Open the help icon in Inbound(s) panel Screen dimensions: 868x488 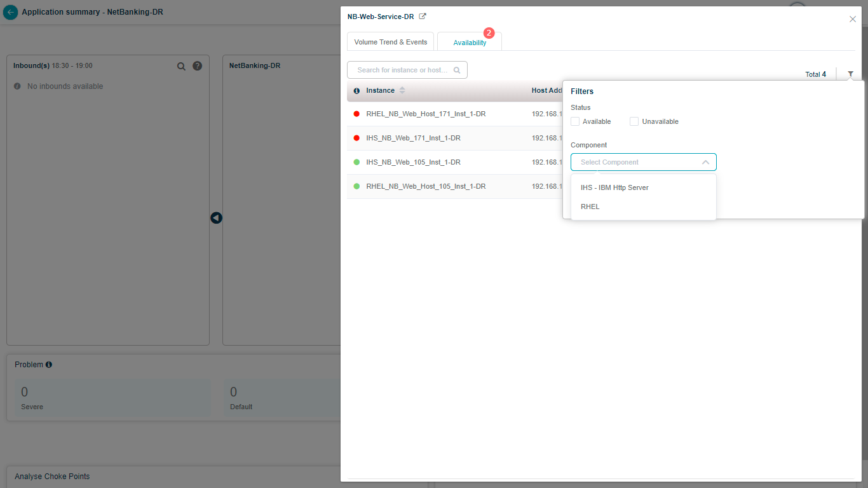[x=197, y=66]
